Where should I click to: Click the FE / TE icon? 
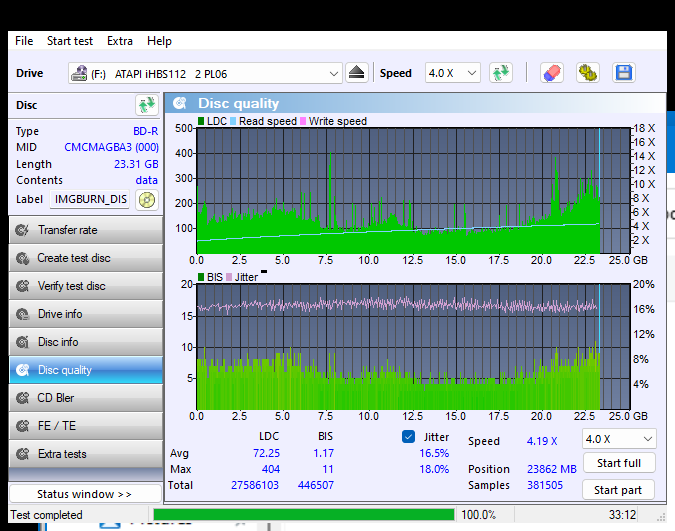pos(22,426)
